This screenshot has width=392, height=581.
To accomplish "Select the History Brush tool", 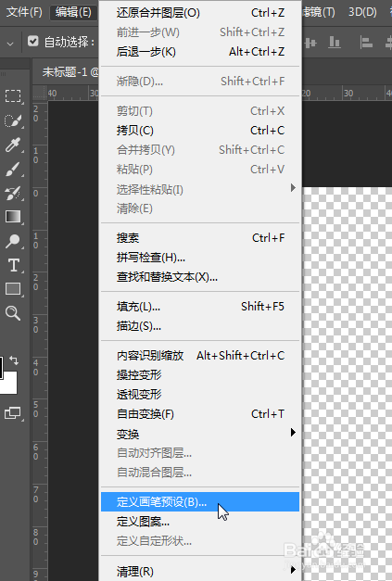I will pos(13,193).
